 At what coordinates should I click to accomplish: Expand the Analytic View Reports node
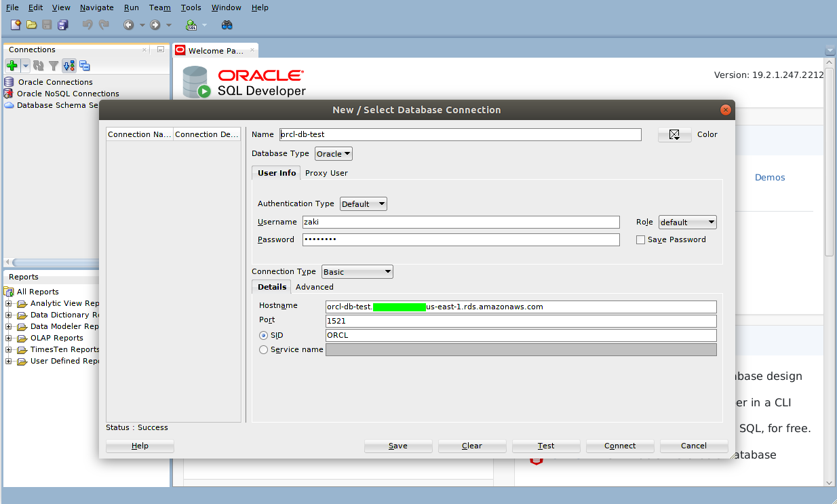pos(9,303)
